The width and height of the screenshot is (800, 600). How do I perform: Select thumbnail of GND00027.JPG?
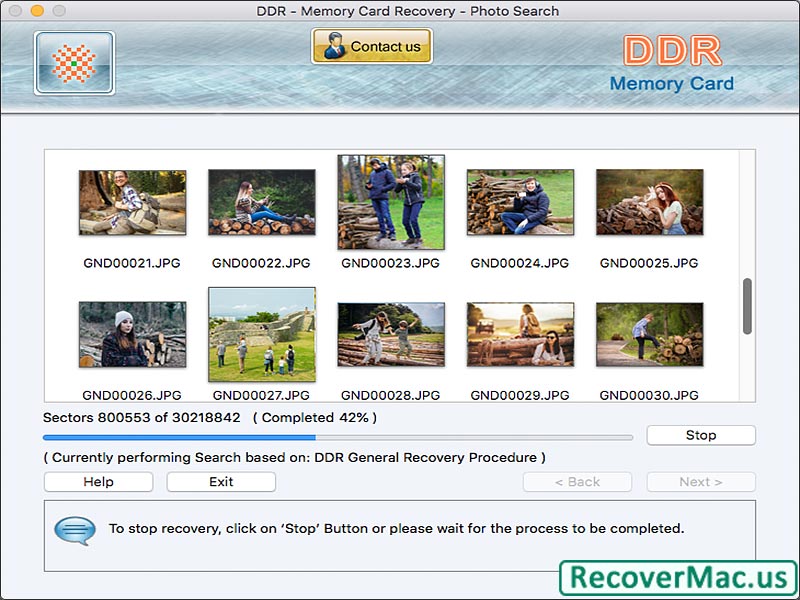pyautogui.click(x=262, y=334)
